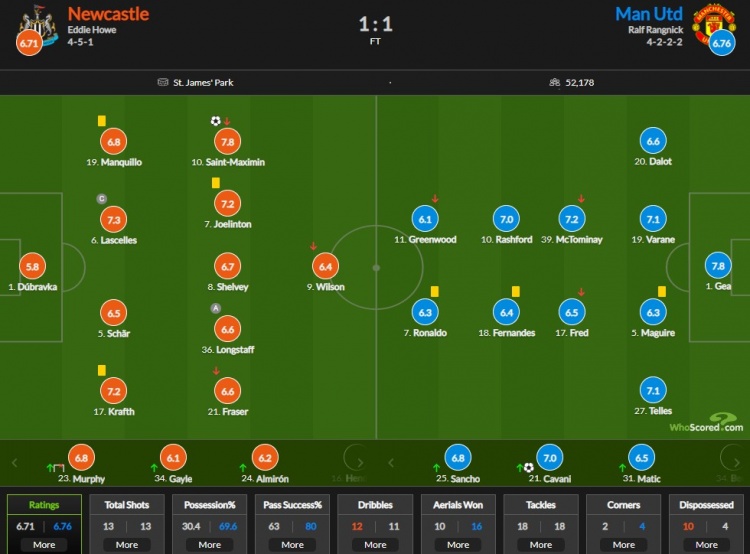
Task: Click More under Pass Success%
Action: tap(292, 544)
